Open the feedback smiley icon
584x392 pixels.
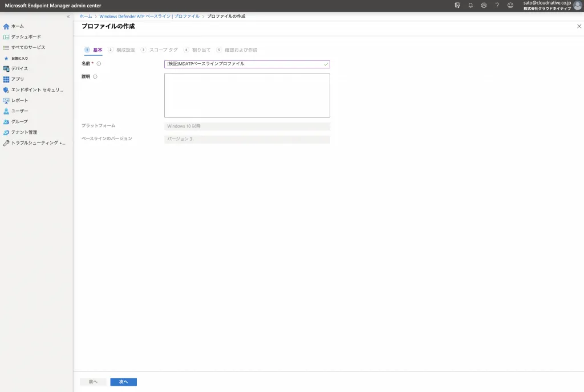point(510,6)
